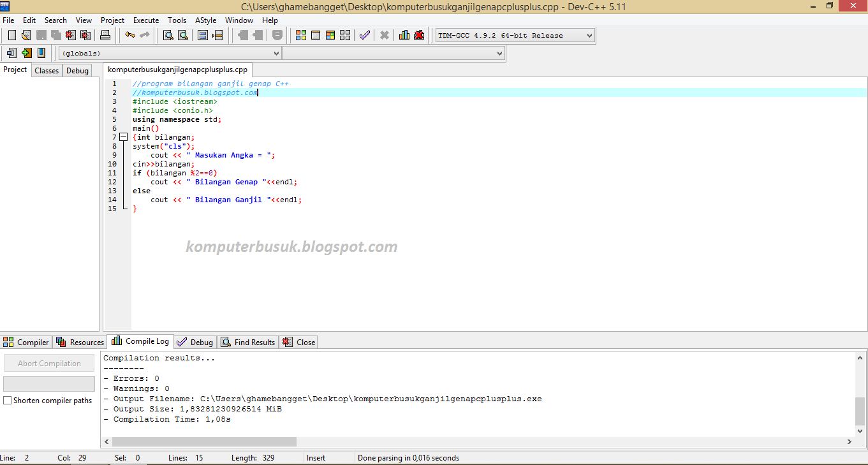Screen dimensions: 868x465
Task: Select the komputerbusukganjilgenapcplusplus.cpp editor tab
Action: (178, 70)
